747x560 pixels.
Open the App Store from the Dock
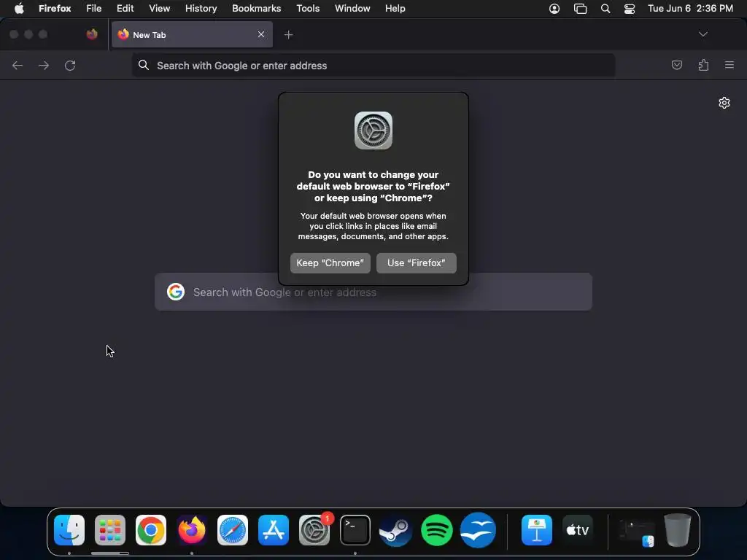click(x=274, y=530)
